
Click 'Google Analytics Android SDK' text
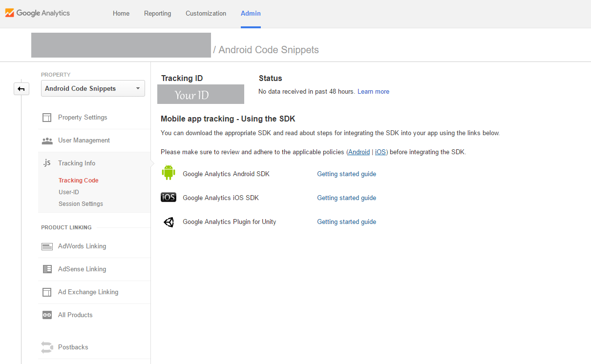click(x=226, y=174)
